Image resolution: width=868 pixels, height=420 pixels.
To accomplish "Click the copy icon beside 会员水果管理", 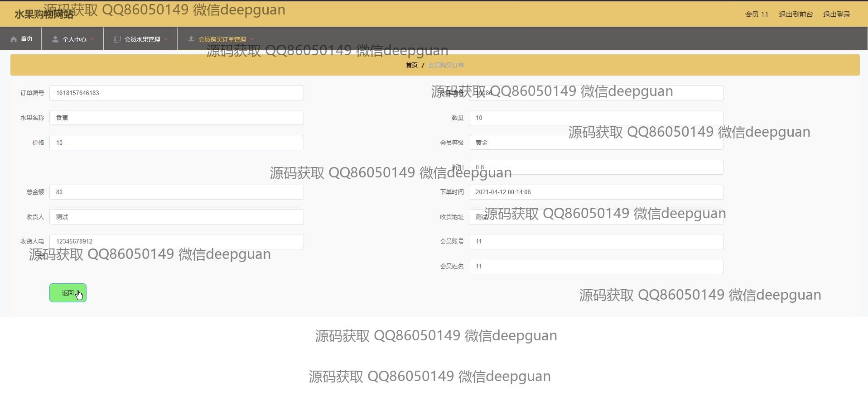I will (117, 39).
